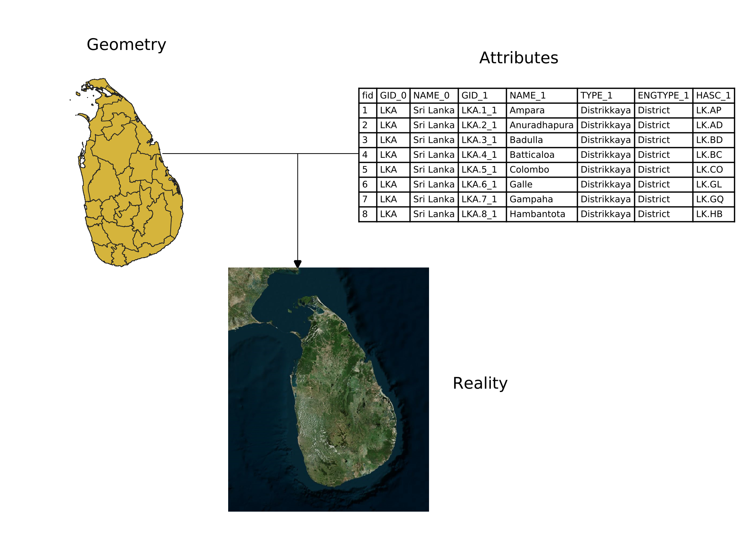
Task: Click the Anuradhapura cell
Action: pos(542,125)
